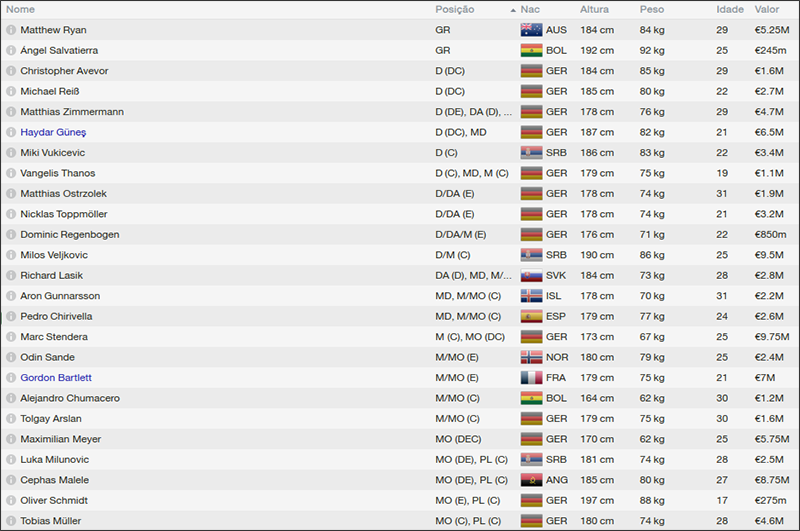Click France flag in Gordon Bartlett row
800x531 pixels.
pyautogui.click(x=531, y=378)
